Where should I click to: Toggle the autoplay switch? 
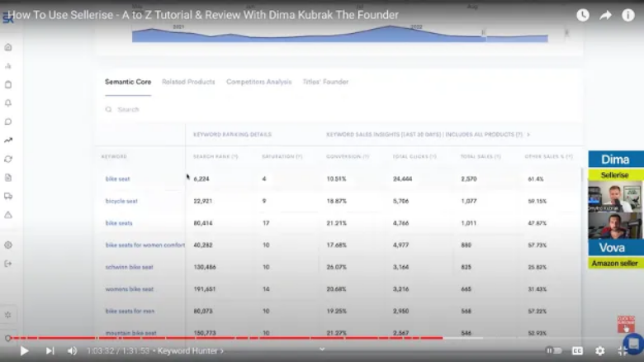tap(553, 351)
